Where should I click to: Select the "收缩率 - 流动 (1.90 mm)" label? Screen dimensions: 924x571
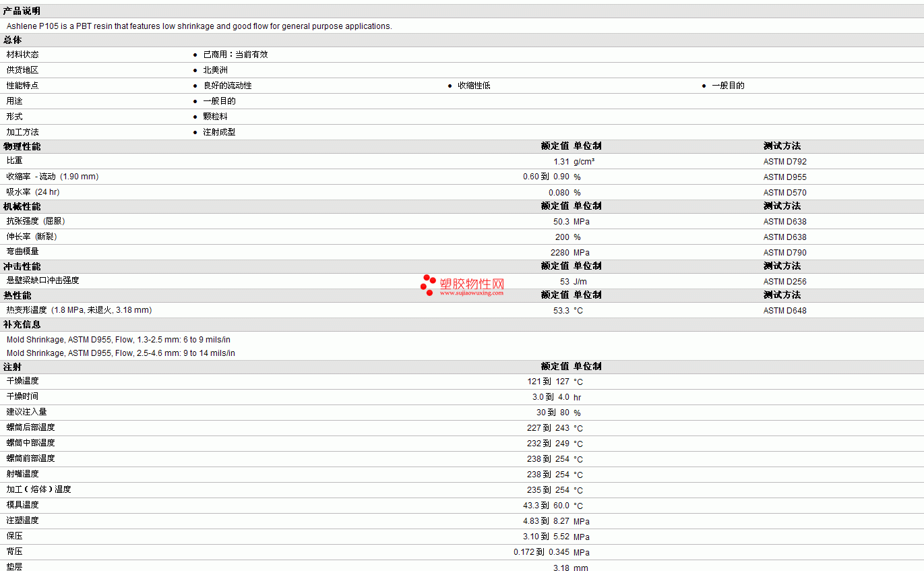tap(53, 177)
